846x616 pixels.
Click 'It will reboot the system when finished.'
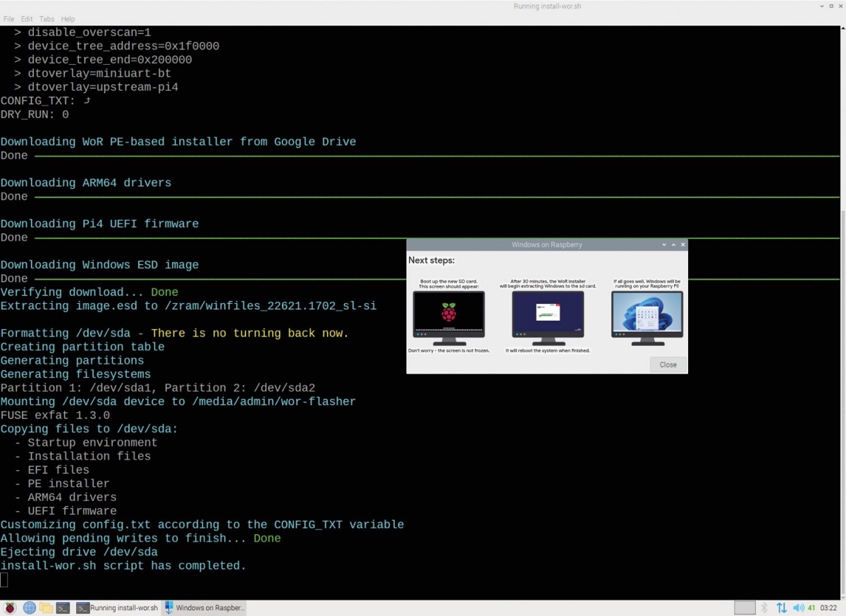[x=548, y=350]
